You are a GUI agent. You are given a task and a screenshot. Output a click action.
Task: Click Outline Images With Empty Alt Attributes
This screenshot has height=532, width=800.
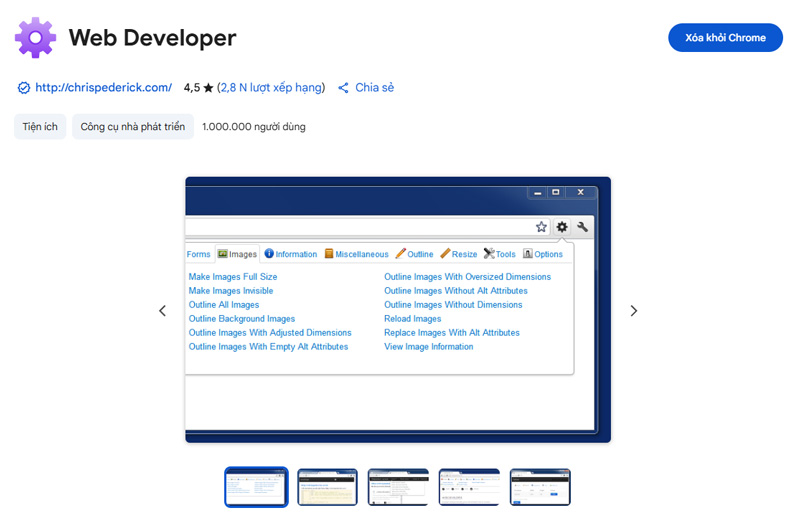[x=268, y=346]
